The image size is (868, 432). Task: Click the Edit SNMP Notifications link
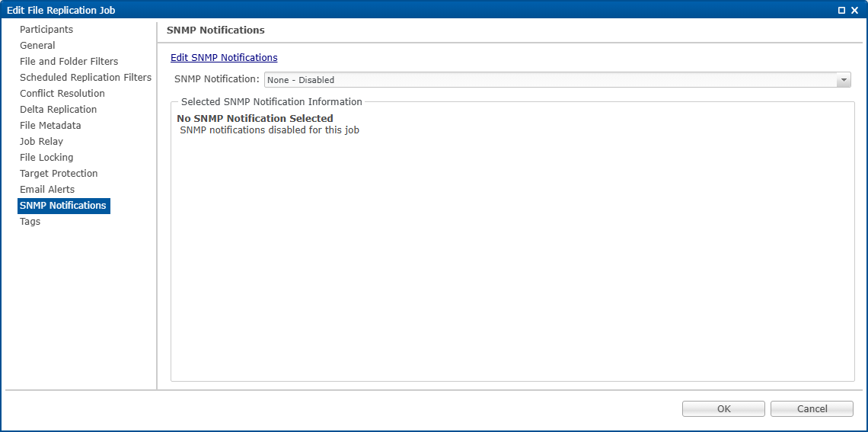[x=224, y=58]
